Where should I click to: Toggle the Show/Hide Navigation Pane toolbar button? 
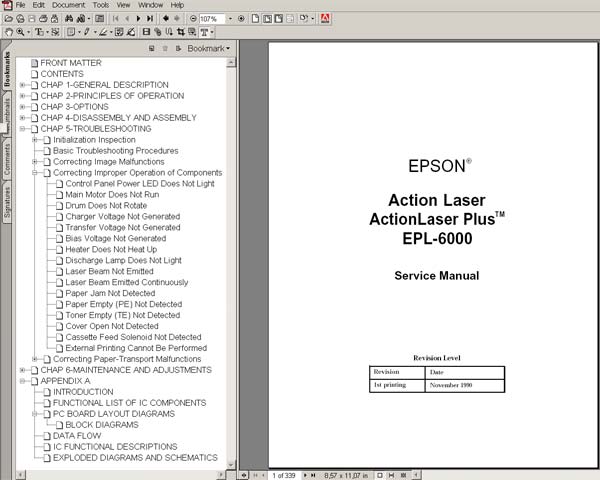point(99,18)
